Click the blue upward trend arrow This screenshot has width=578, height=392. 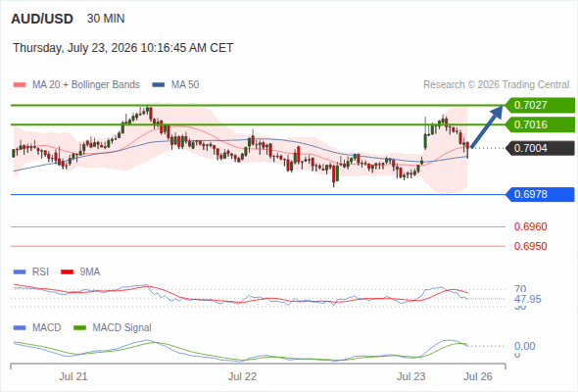487,126
